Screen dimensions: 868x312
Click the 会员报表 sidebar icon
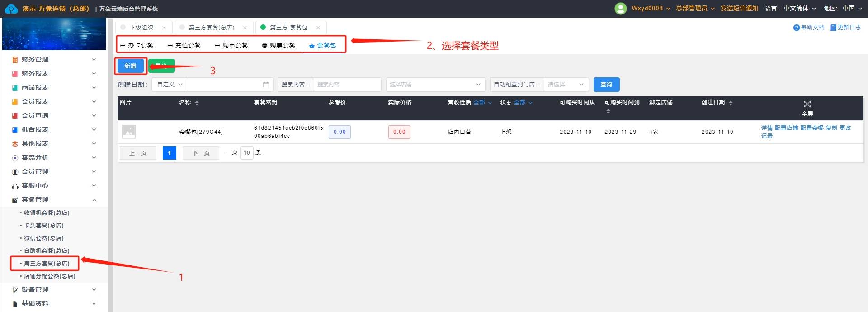pos(15,102)
